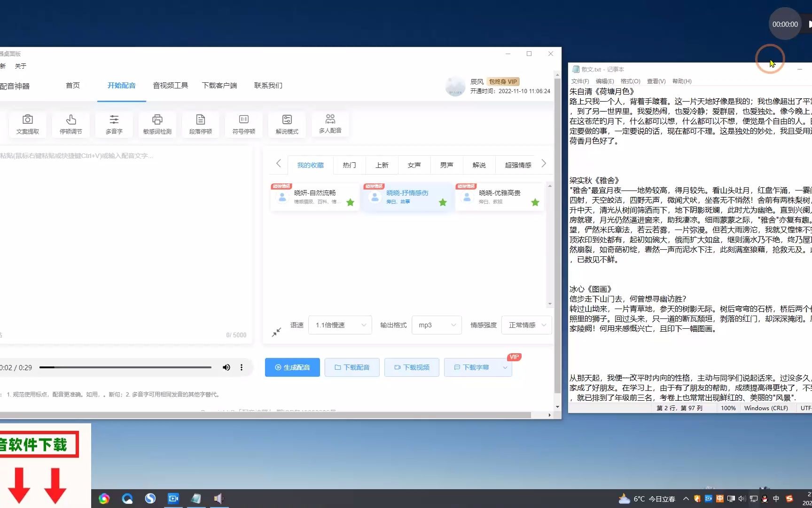
Task: Open Notepad 文件(F) menu
Action: tap(580, 81)
